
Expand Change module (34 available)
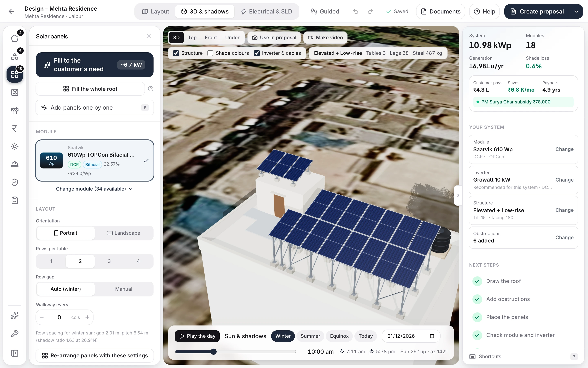point(95,189)
